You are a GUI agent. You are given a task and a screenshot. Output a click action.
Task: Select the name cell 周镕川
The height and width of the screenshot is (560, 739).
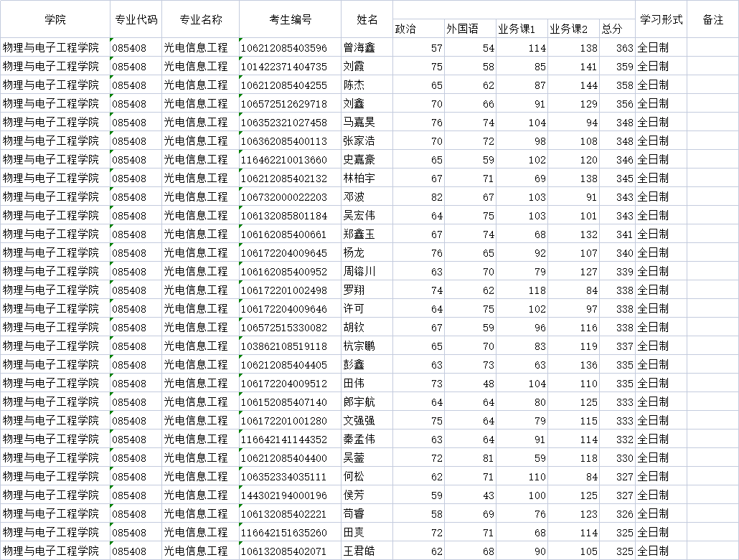click(367, 271)
